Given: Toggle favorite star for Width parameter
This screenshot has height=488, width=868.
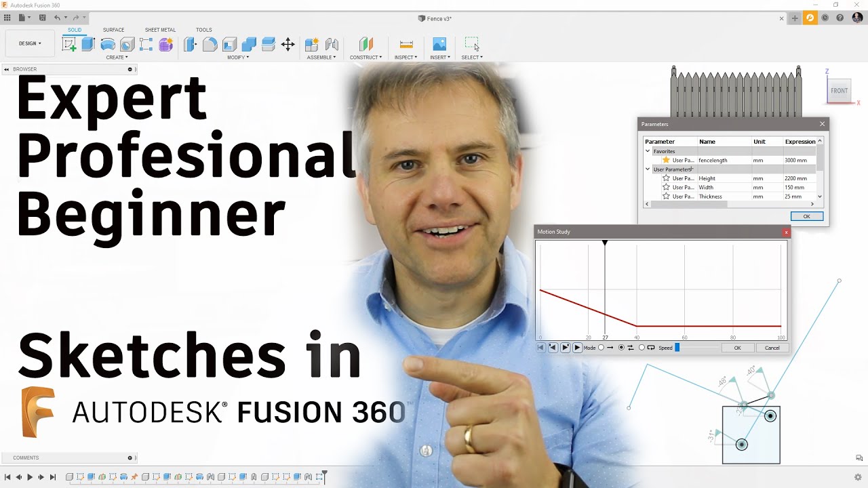Looking at the screenshot, I should (666, 187).
